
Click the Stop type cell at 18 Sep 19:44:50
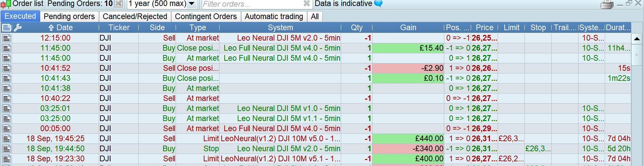(x=198, y=149)
